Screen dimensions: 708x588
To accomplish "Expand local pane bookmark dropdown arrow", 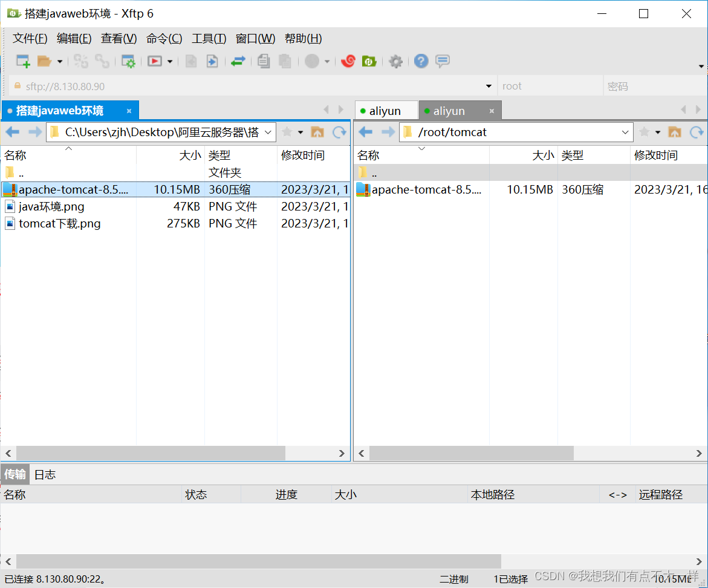I will point(300,132).
